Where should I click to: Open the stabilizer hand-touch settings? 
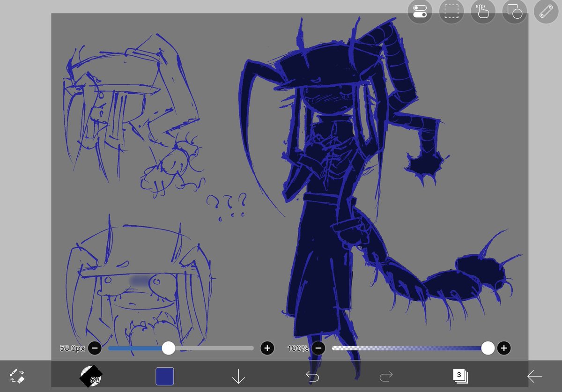(483, 12)
